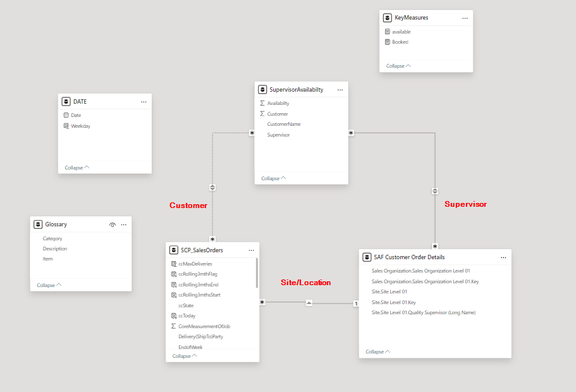Open SAF Customer Order Details options menu

503,257
